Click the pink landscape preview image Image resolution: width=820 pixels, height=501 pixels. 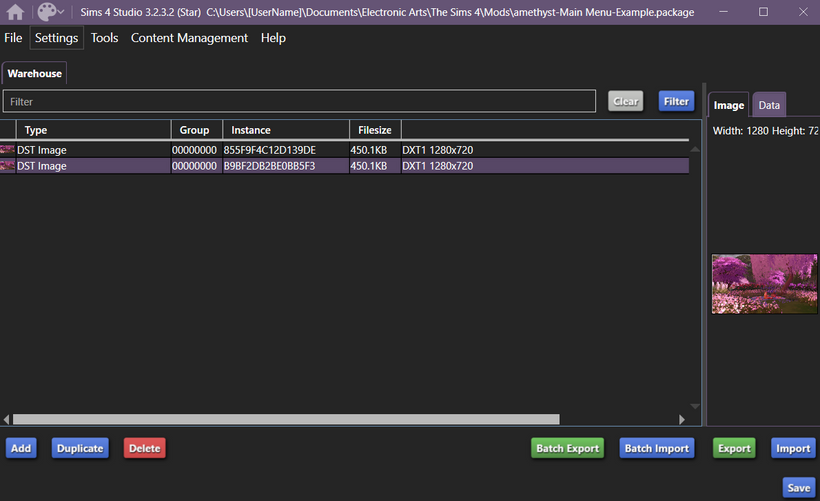click(x=765, y=284)
